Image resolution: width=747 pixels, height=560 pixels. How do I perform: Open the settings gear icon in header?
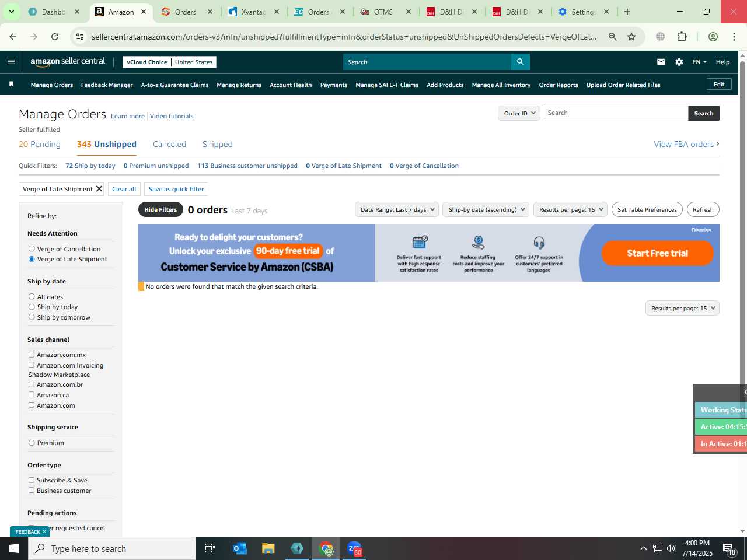click(x=679, y=62)
